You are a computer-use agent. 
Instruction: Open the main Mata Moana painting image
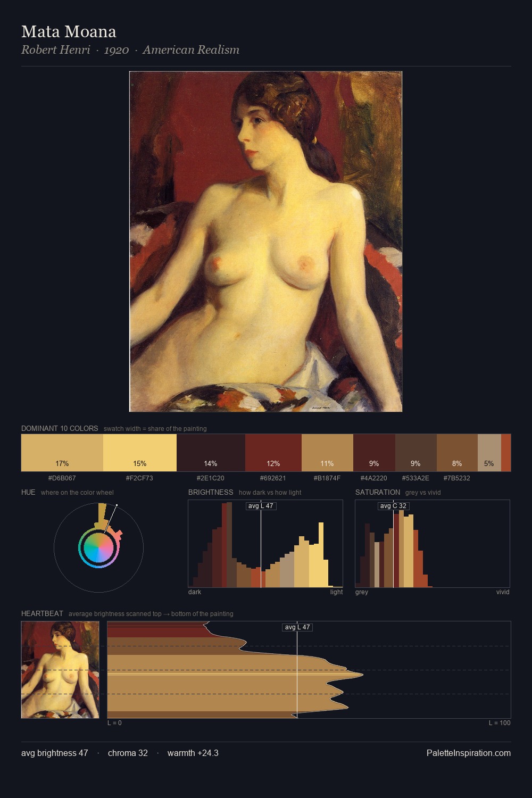(x=266, y=242)
